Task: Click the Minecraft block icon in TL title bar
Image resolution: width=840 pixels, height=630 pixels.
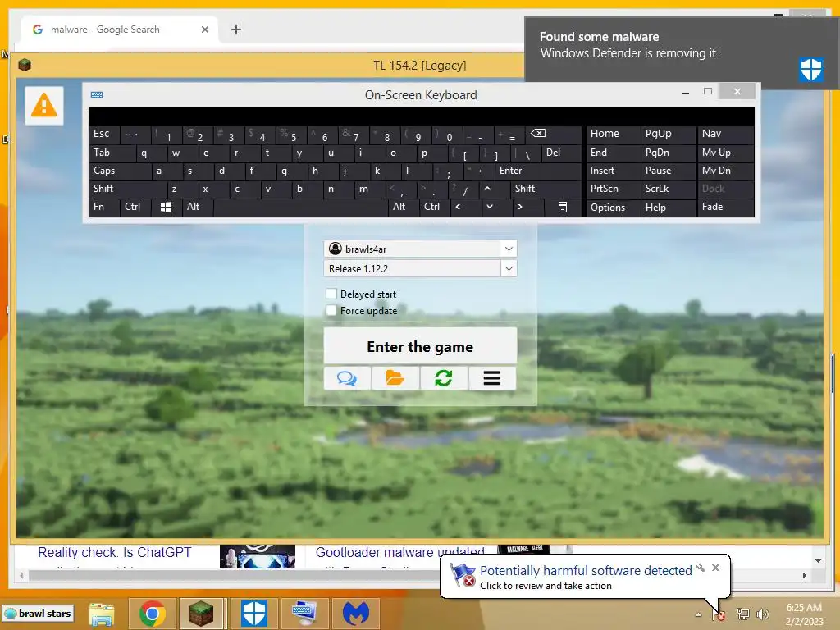Action: tap(25, 66)
